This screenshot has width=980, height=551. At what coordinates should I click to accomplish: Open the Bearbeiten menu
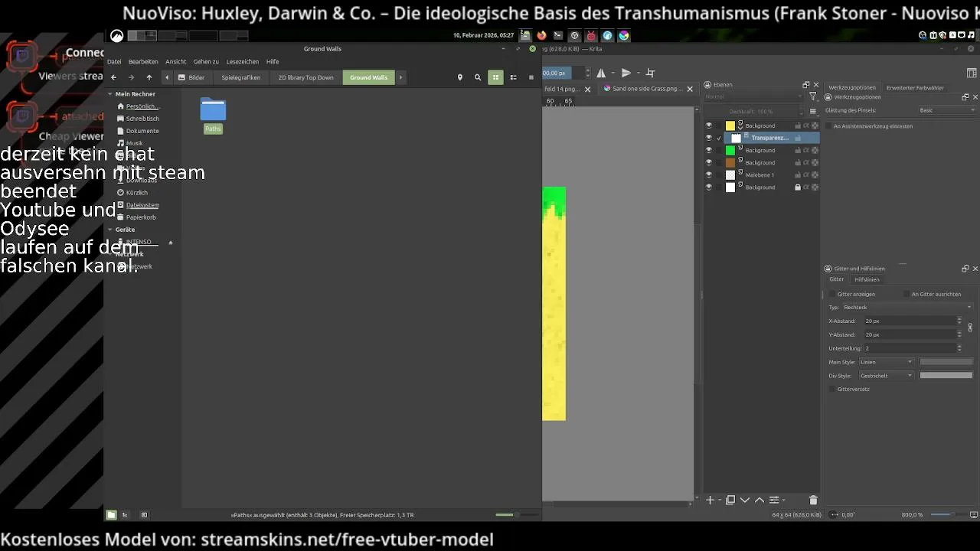click(x=143, y=61)
